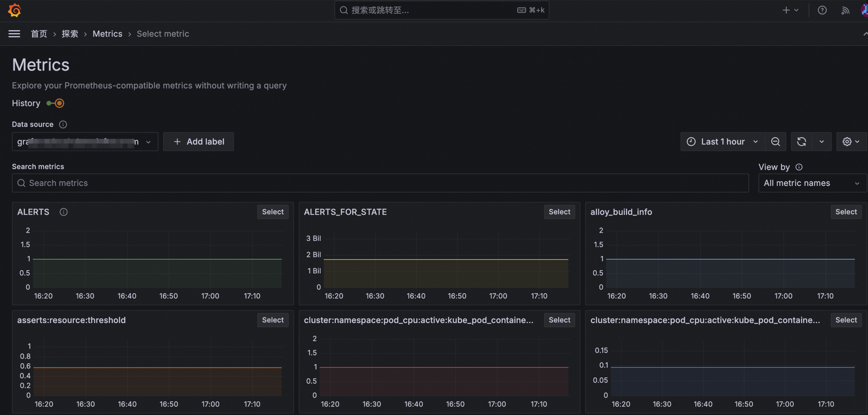Expand the refresh interval dropdown arrow
Viewport: 868px width, 415px height.
click(x=821, y=142)
